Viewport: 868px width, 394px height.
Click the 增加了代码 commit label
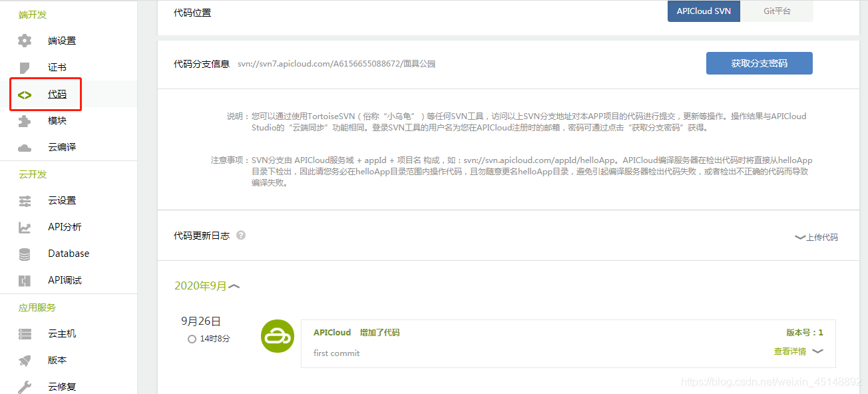point(379,332)
